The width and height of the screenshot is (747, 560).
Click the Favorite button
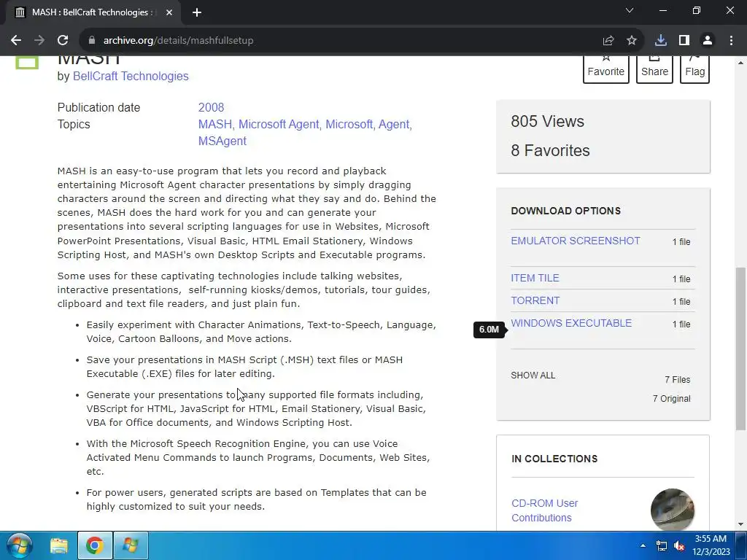pyautogui.click(x=606, y=69)
